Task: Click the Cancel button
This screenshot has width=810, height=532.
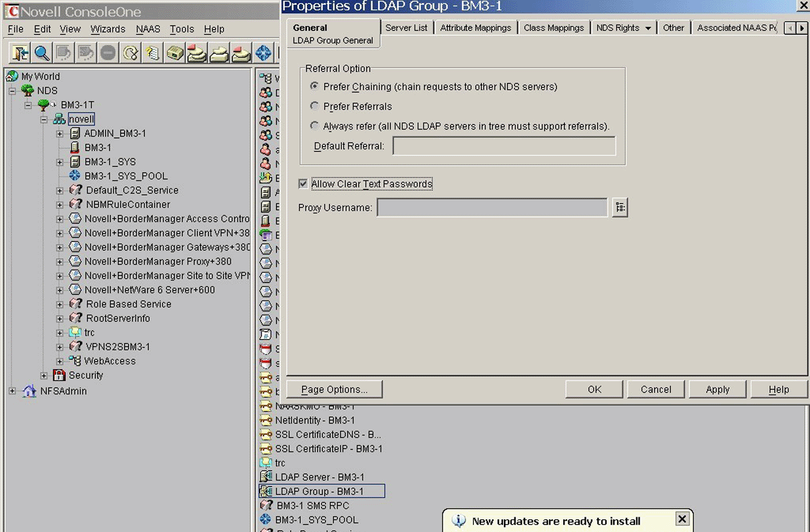Action: point(656,389)
